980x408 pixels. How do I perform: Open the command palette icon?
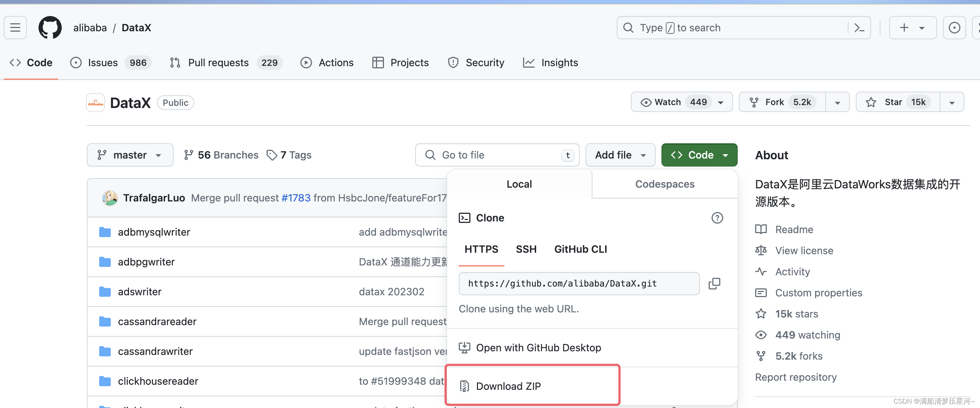click(x=859, y=27)
